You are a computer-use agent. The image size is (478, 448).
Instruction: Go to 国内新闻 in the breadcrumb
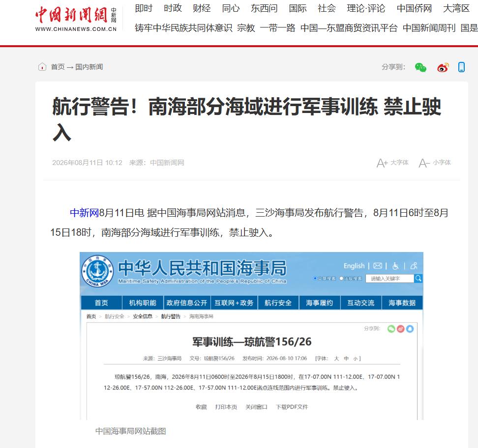point(89,67)
